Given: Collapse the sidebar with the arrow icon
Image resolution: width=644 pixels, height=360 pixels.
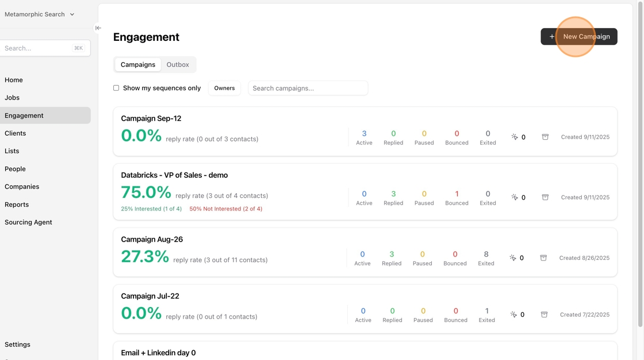Looking at the screenshot, I should pos(98,28).
